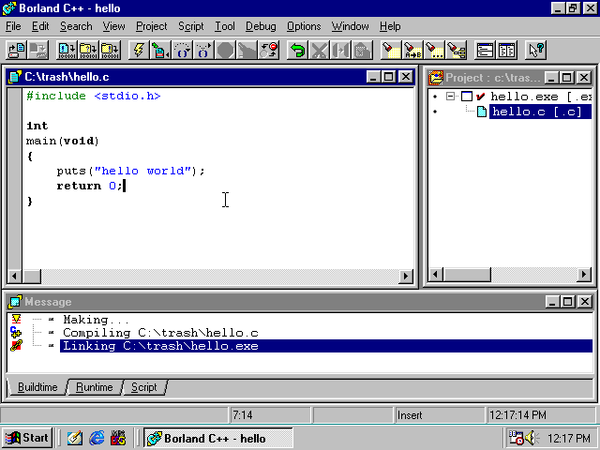This screenshot has height=450, width=600.
Task: Click the make project icon with question mark
Action: [88, 50]
